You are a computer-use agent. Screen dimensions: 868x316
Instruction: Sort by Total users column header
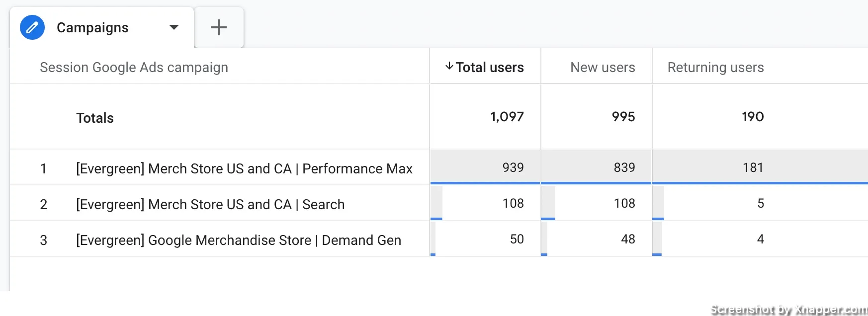(x=490, y=67)
